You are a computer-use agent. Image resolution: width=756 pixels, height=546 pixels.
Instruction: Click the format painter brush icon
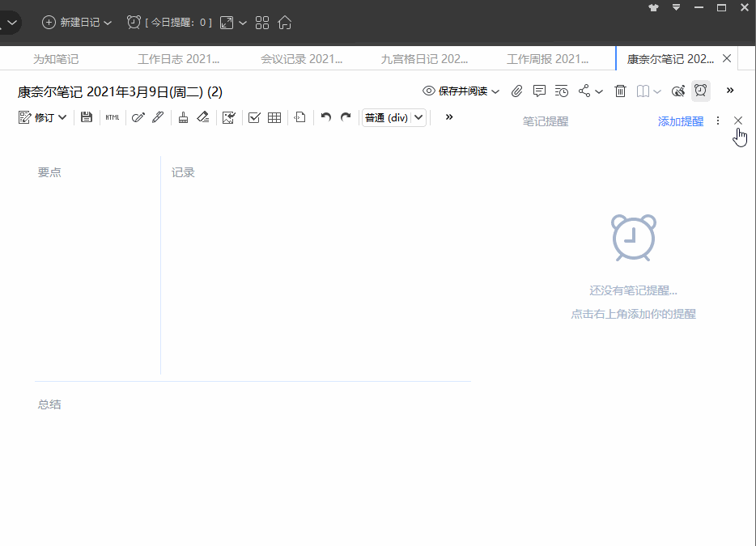pyautogui.click(x=183, y=117)
